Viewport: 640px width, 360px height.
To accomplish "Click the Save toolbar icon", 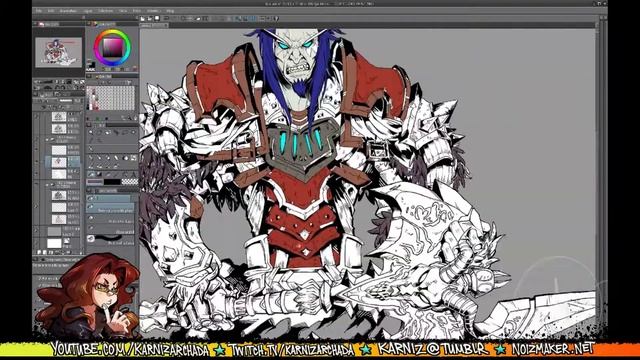I will click(x=157, y=19).
